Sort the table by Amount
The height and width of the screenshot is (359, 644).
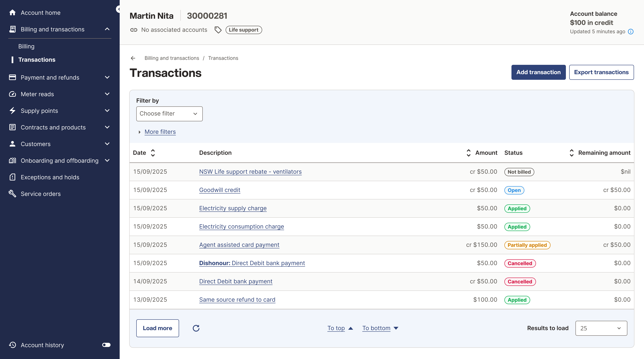[468, 153]
